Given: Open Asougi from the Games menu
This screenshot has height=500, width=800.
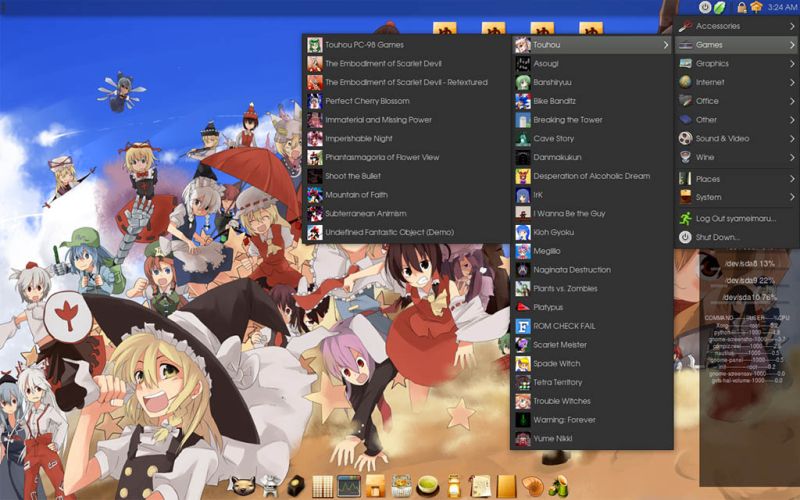Looking at the screenshot, I should (592, 64).
